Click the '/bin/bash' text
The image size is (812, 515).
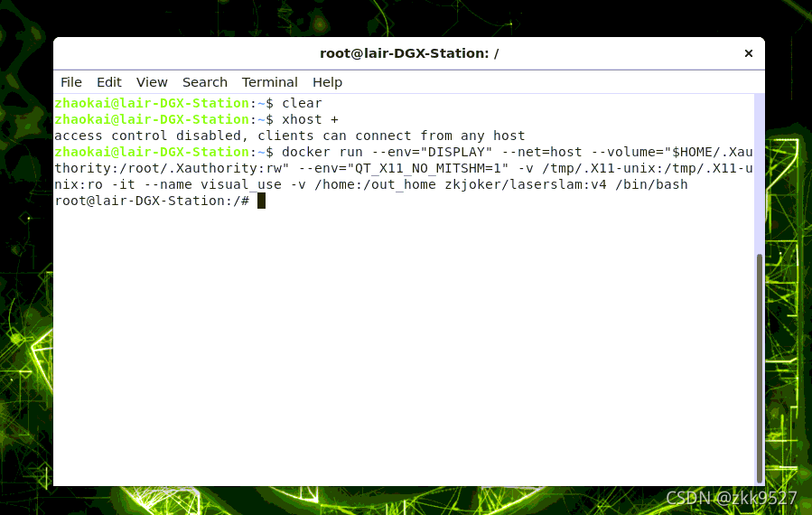coord(651,184)
